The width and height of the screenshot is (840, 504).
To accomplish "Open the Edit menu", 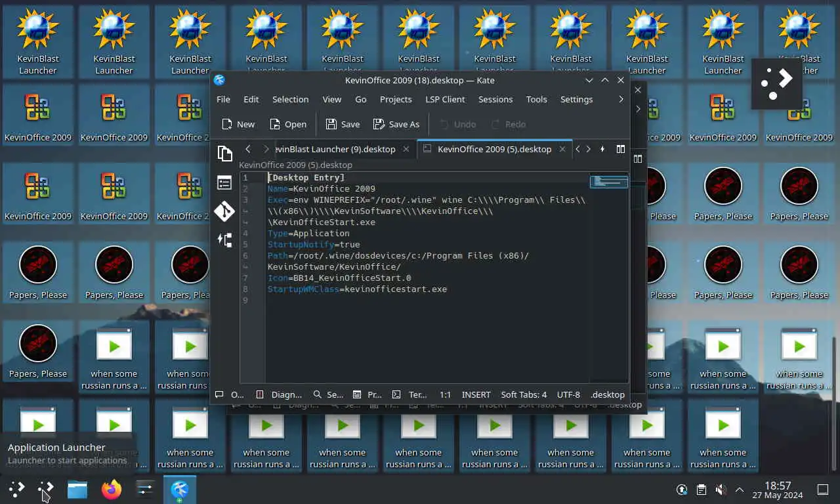I will 251,99.
